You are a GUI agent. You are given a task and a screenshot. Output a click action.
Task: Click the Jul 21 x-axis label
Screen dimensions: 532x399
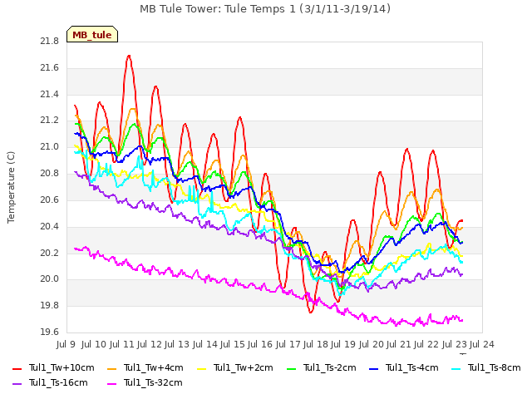pos(399,344)
